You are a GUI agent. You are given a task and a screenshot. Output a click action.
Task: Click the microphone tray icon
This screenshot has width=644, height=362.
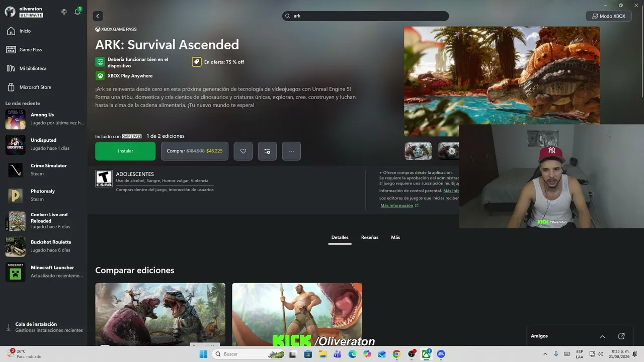click(556, 354)
